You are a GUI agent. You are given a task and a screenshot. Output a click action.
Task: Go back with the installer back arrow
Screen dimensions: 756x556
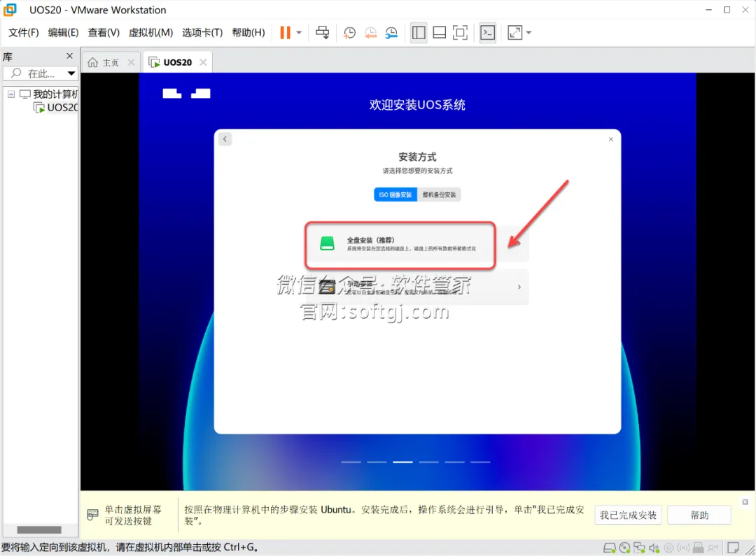click(225, 138)
